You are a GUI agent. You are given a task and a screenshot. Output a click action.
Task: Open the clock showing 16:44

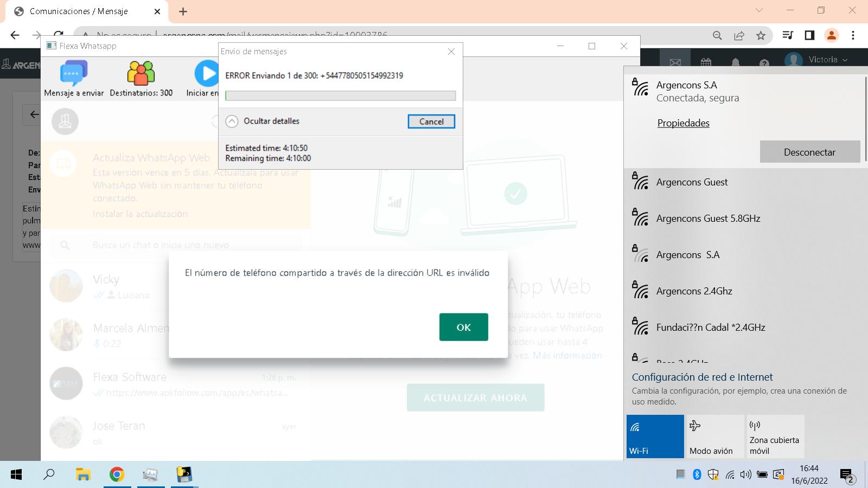click(x=809, y=474)
